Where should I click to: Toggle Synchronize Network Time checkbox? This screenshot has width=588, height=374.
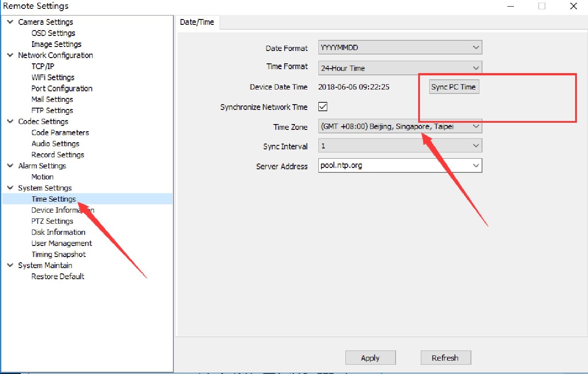(323, 107)
